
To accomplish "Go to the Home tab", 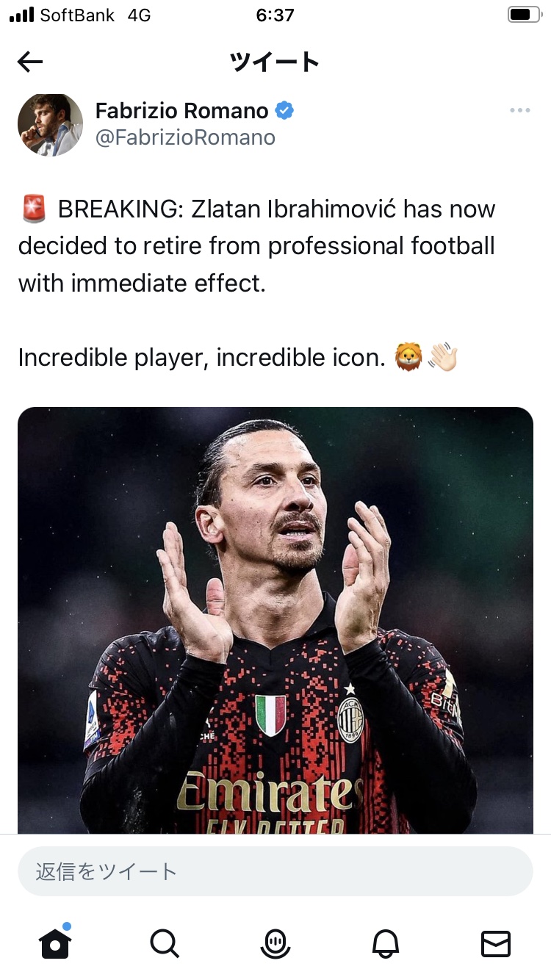I will coord(55,943).
